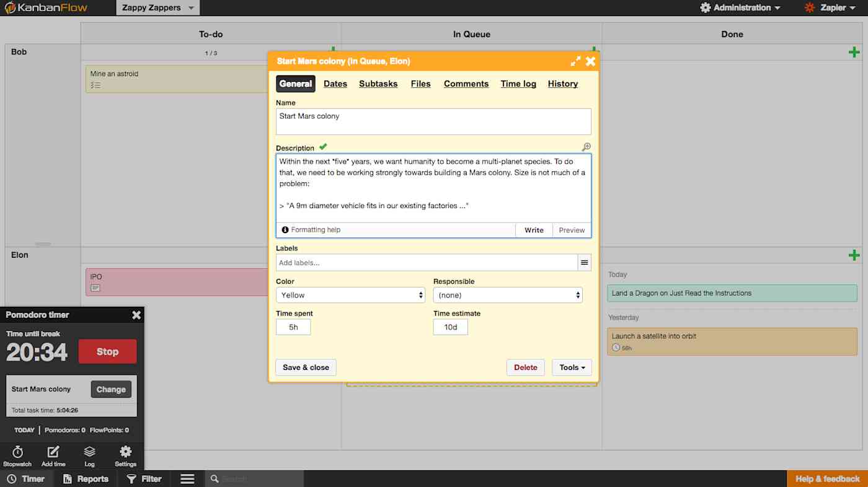This screenshot has width=868, height=487.
Task: Open the Administration menu
Action: 740,7
